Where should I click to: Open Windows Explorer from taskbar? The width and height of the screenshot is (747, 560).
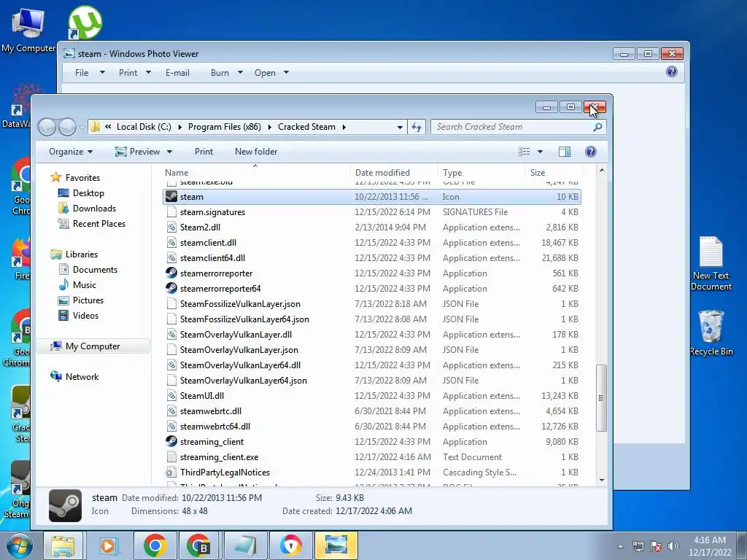pyautogui.click(x=63, y=545)
